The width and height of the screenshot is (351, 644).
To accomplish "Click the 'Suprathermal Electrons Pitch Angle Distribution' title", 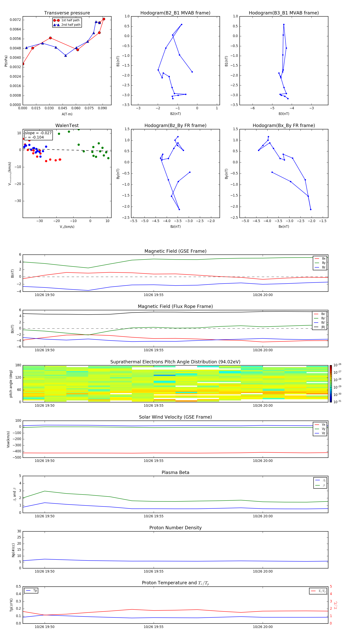I will point(175,362).
